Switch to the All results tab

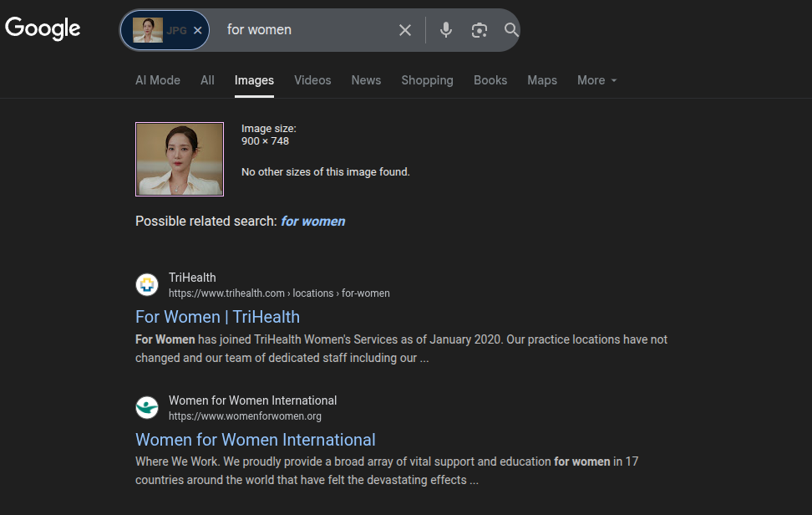(208, 80)
